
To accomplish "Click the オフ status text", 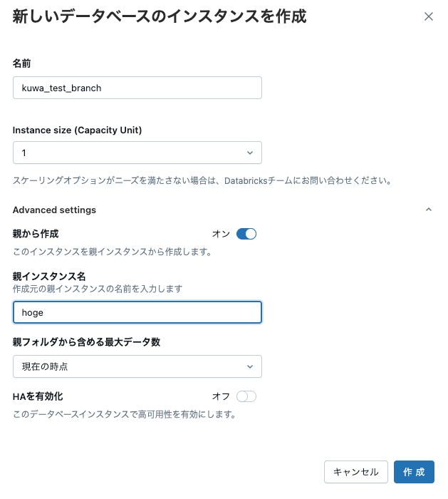I will pos(221,396).
